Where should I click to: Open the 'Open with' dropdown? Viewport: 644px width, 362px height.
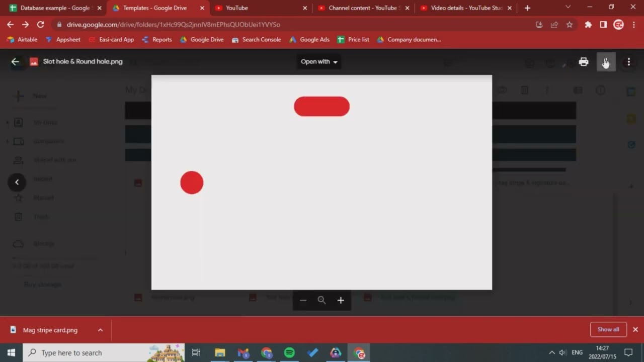tap(319, 62)
